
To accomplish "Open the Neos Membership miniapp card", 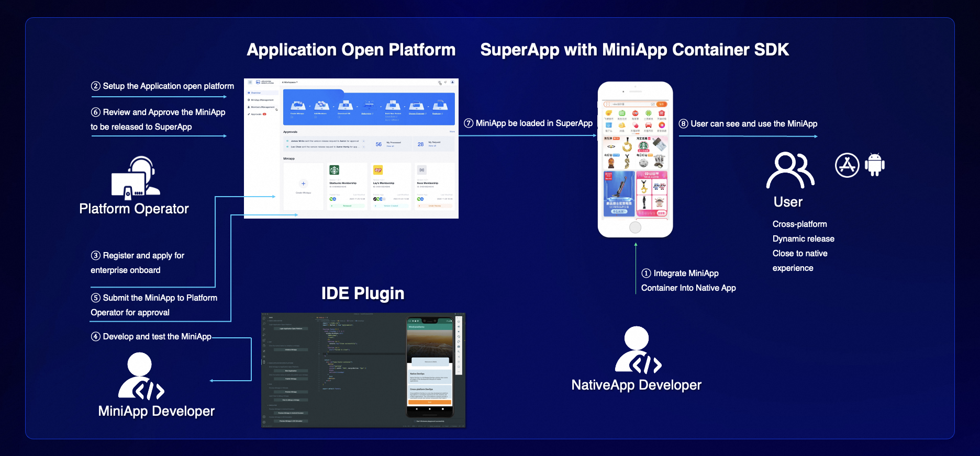I will tap(435, 186).
